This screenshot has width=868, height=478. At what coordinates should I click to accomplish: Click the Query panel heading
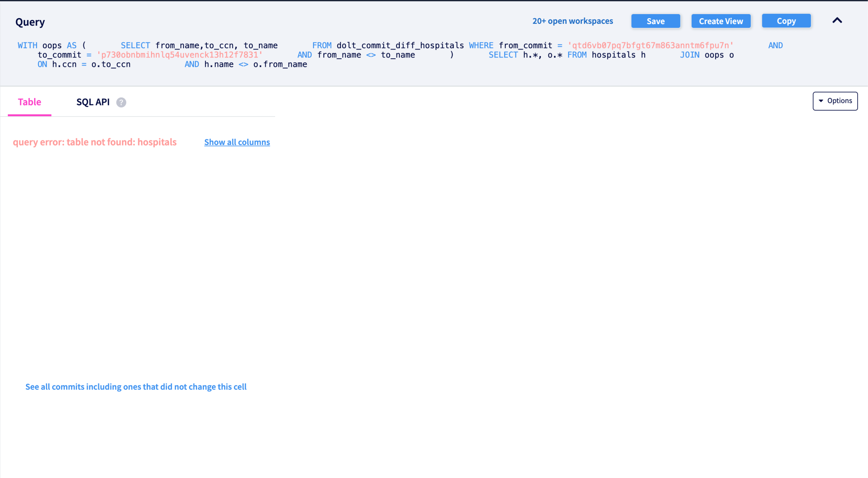30,22
